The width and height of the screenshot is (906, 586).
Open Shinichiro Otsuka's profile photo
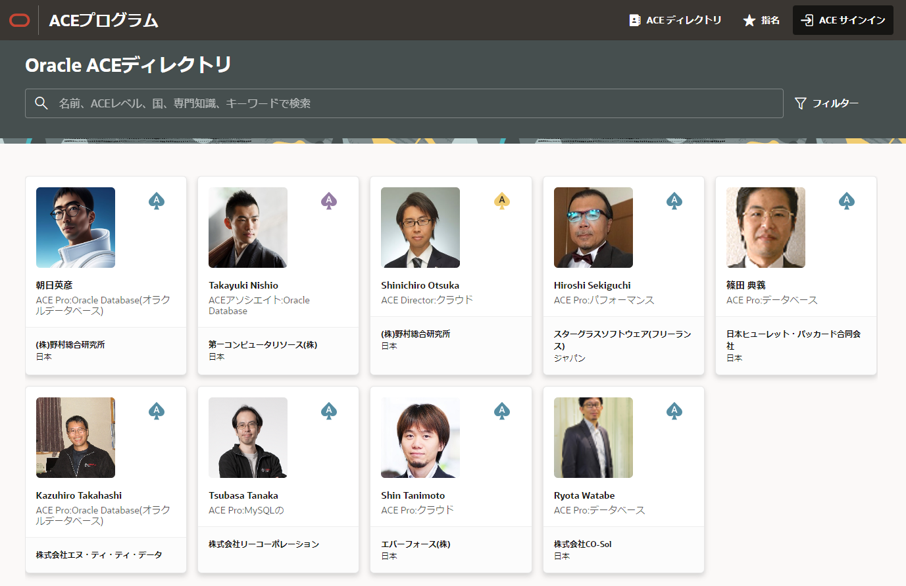click(420, 227)
